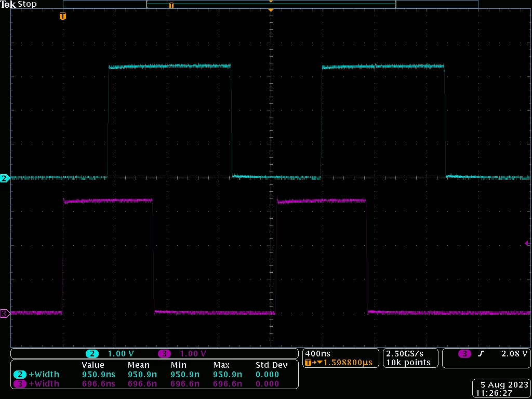The height and width of the screenshot is (399, 532).
Task: Click the Tek logo text
Action: (x=8, y=4)
